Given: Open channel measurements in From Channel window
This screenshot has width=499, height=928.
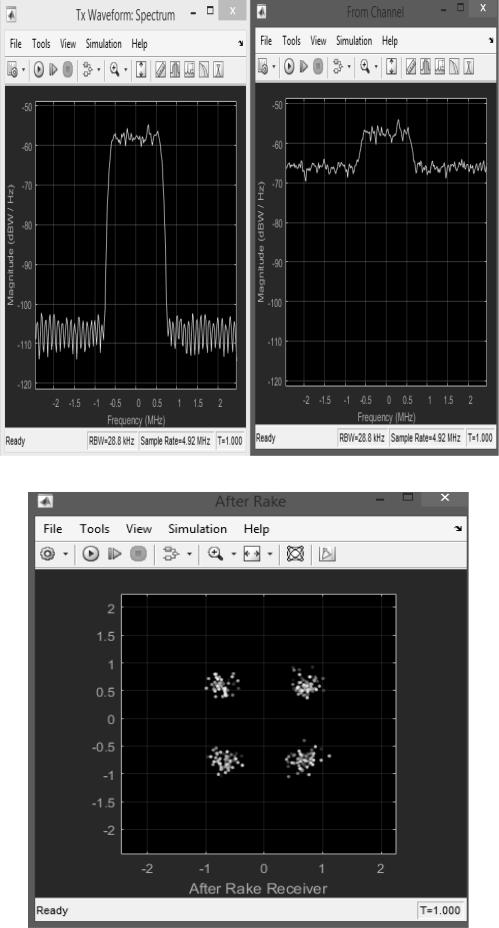Looking at the screenshot, I should (440, 66).
